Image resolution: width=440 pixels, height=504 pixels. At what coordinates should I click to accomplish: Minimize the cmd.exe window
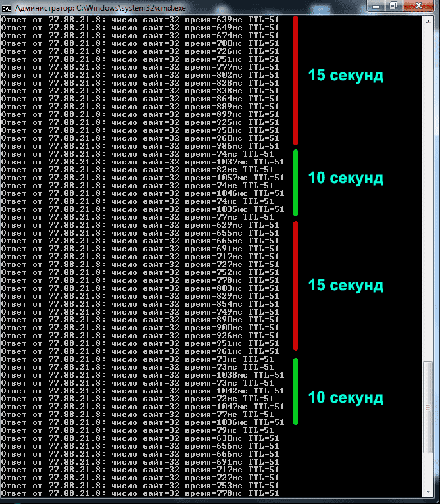[x=376, y=7]
